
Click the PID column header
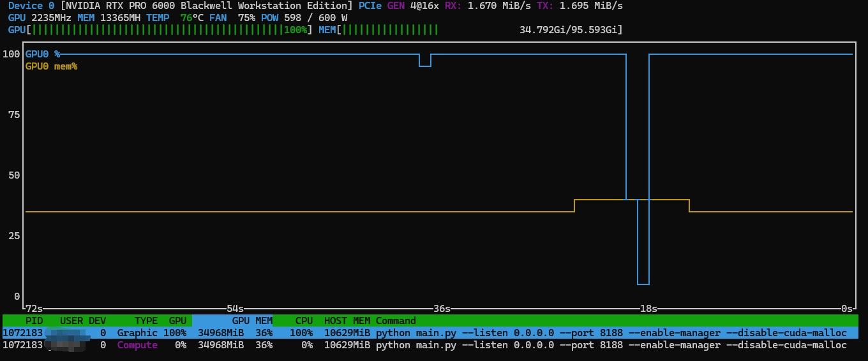[x=34, y=321]
